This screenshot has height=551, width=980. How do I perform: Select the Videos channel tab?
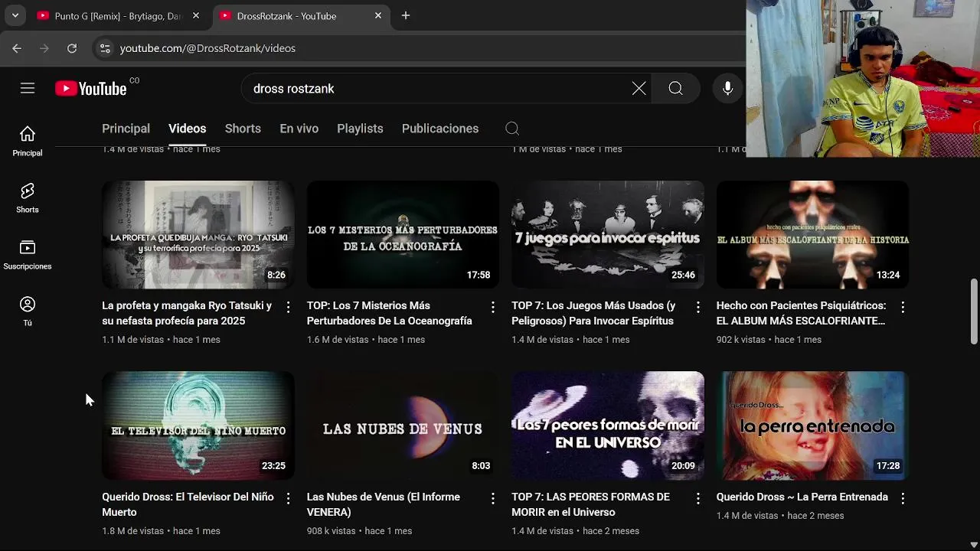pyautogui.click(x=188, y=129)
